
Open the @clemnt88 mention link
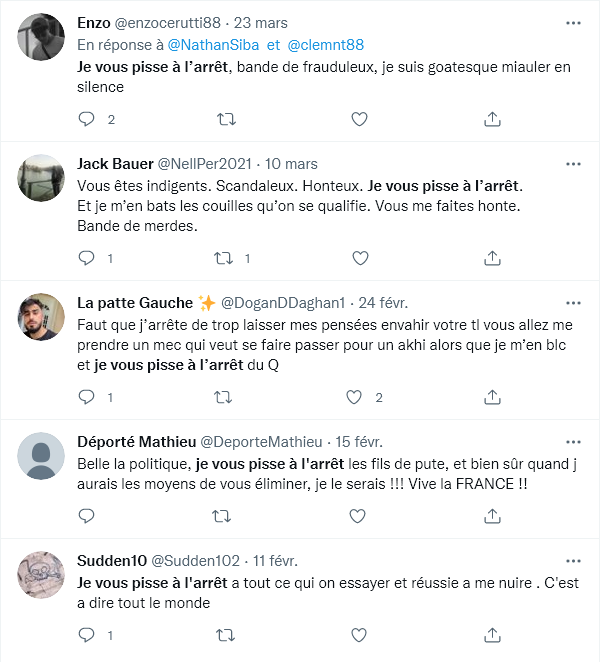point(328,45)
